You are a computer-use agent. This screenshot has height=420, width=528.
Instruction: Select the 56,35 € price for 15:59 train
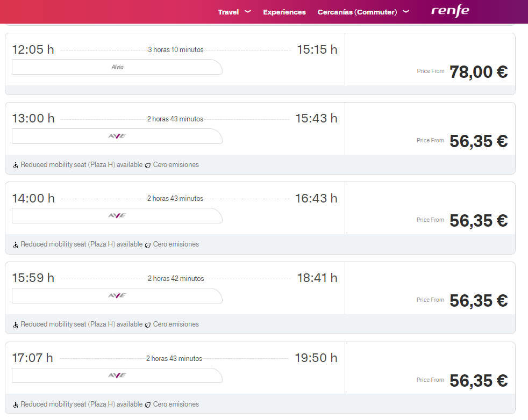[x=479, y=300]
